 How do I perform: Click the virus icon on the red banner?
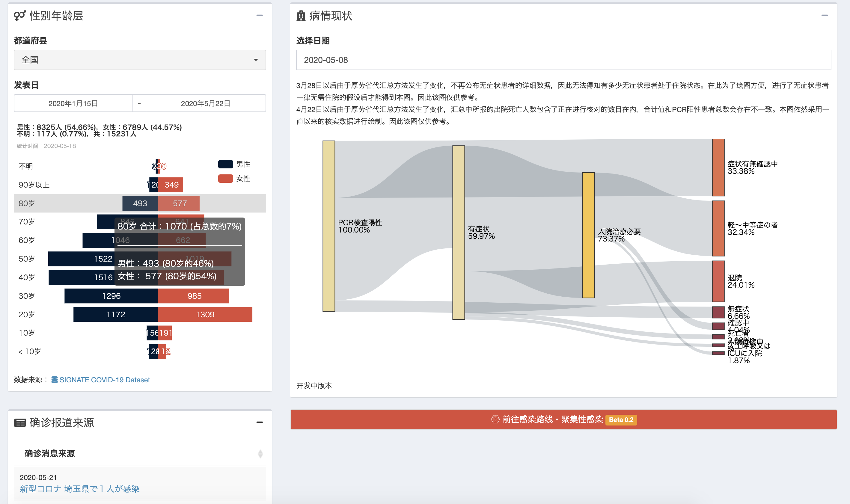click(x=495, y=420)
